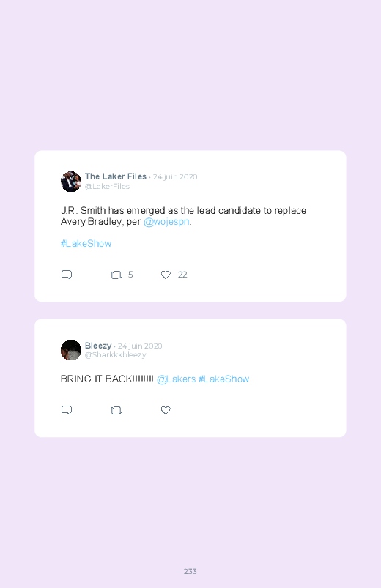Click page number 233
Viewport: 381px width, 588px height.
pyautogui.click(x=190, y=571)
